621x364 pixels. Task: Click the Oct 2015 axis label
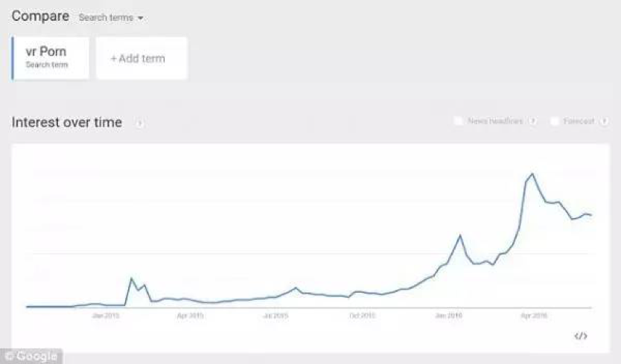tap(362, 316)
